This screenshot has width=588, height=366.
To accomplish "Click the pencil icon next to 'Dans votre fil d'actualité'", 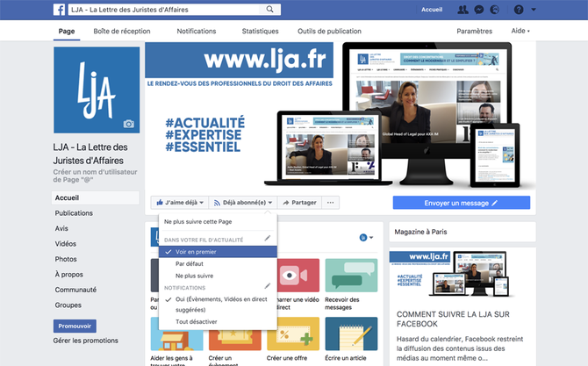I will (x=268, y=238).
